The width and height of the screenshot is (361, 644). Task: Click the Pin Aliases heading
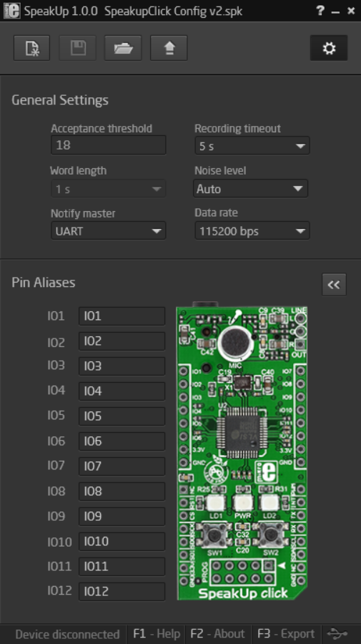(x=44, y=283)
